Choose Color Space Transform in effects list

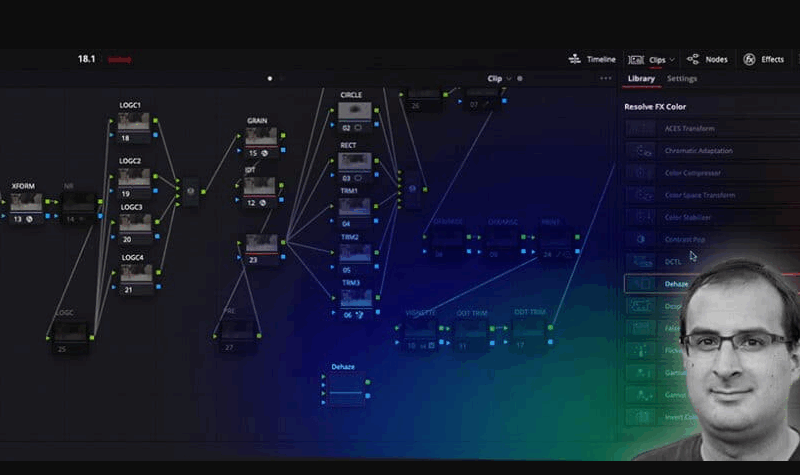click(x=700, y=195)
